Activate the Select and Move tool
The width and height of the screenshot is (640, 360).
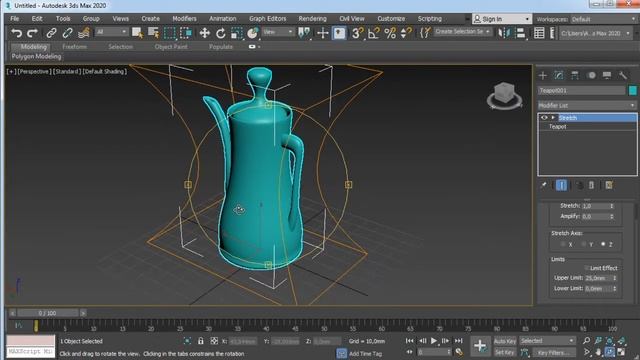click(x=204, y=33)
